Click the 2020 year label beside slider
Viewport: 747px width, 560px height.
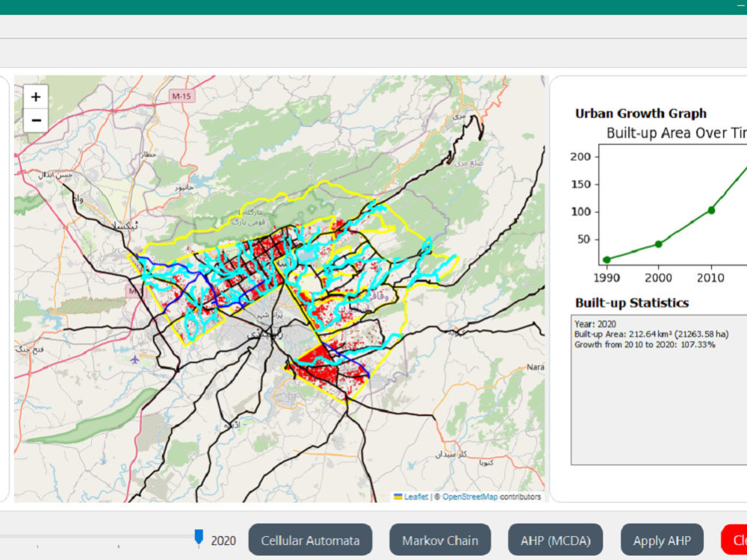pyautogui.click(x=223, y=541)
